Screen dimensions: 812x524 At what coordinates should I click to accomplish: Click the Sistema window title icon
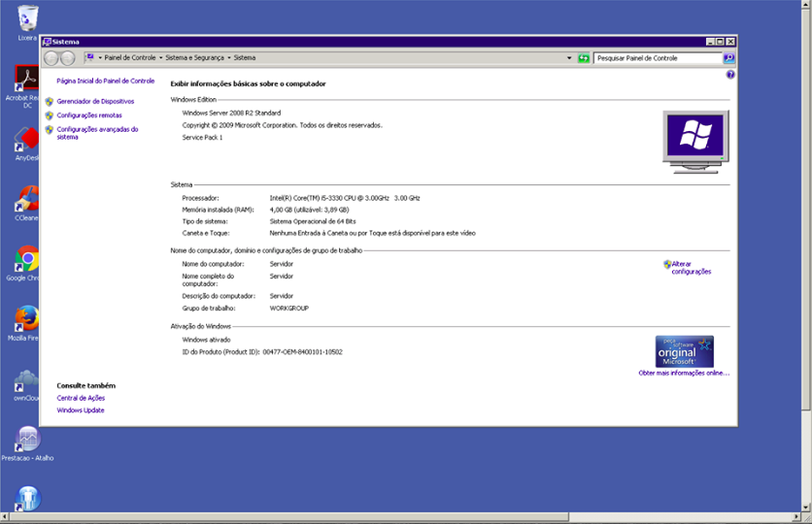[48, 42]
